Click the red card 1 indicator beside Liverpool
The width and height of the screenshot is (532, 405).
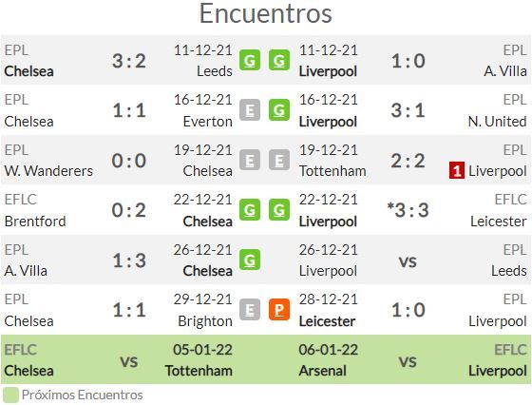457,171
